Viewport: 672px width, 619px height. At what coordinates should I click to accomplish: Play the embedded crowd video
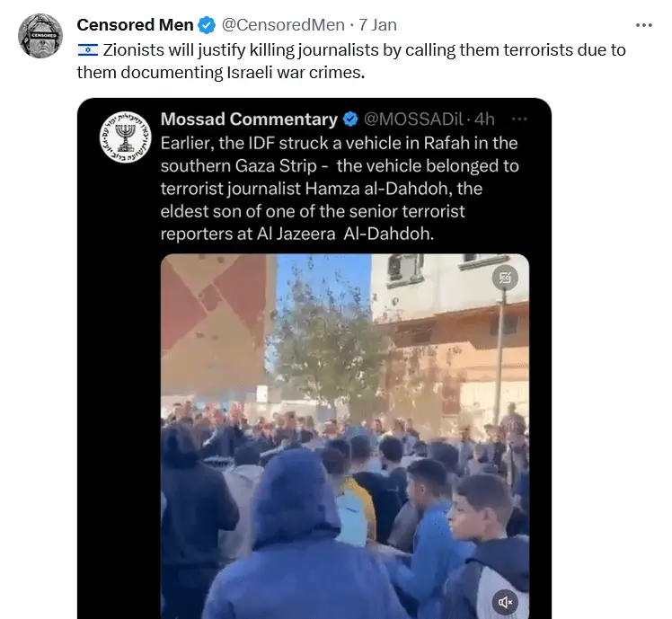point(345,437)
